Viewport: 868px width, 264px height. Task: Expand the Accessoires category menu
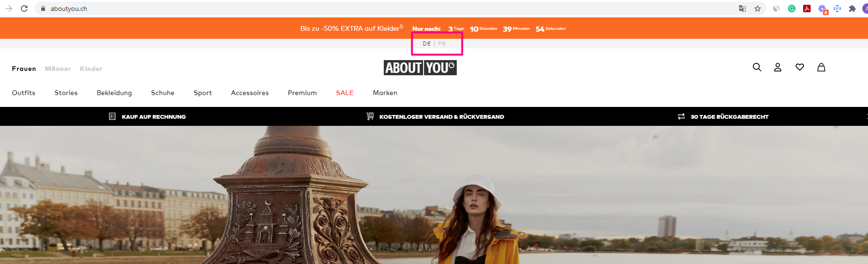point(250,93)
